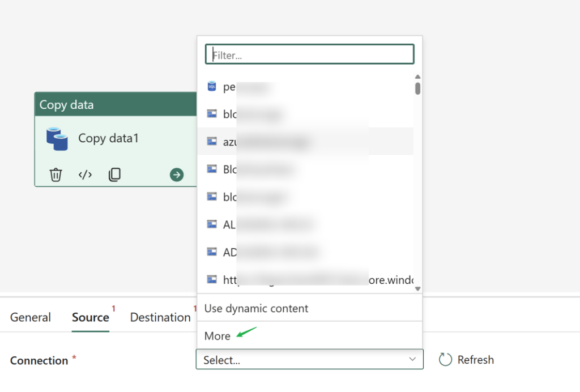Open the Connection Select dropdown
580x392 pixels.
point(310,360)
